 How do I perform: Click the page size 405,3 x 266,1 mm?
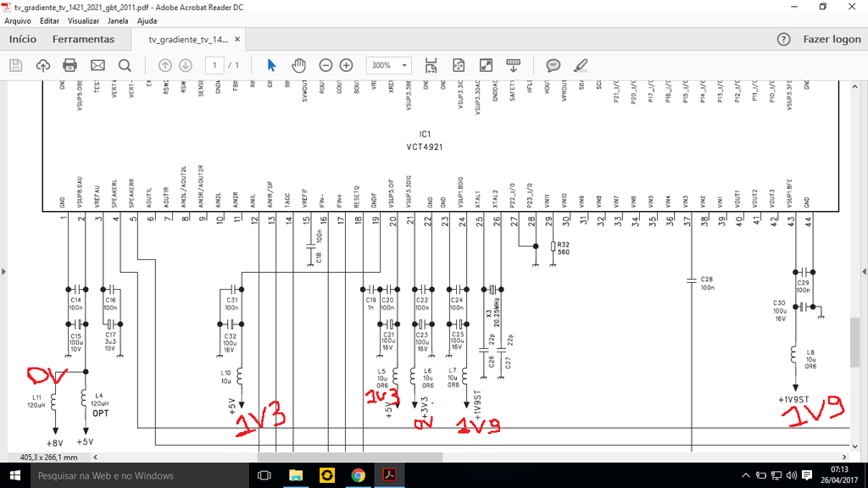48,457
